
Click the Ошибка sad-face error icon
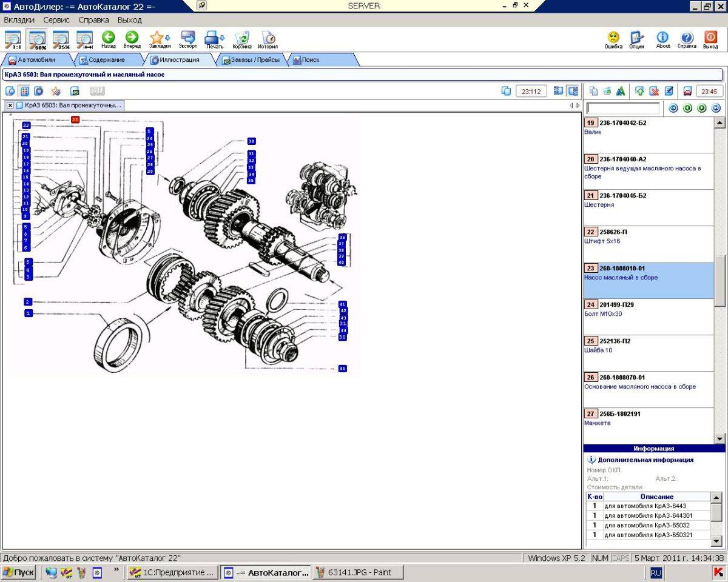(613, 40)
